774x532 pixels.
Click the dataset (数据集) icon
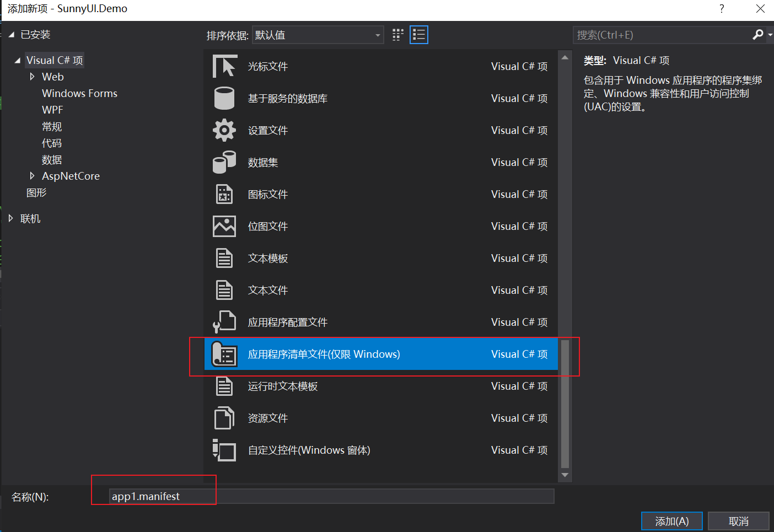click(x=224, y=162)
